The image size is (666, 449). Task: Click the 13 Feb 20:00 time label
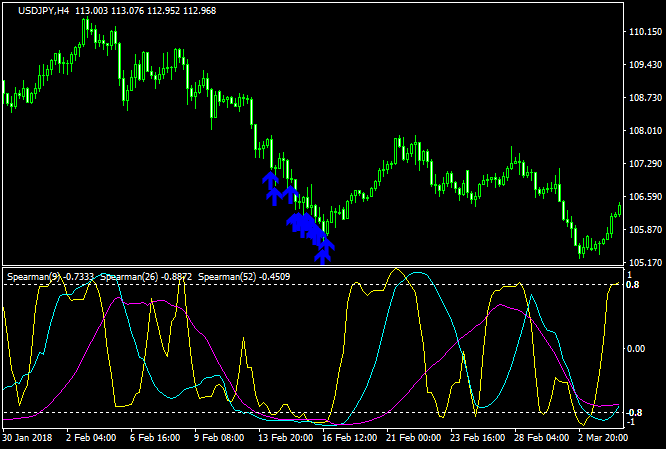tap(285, 438)
